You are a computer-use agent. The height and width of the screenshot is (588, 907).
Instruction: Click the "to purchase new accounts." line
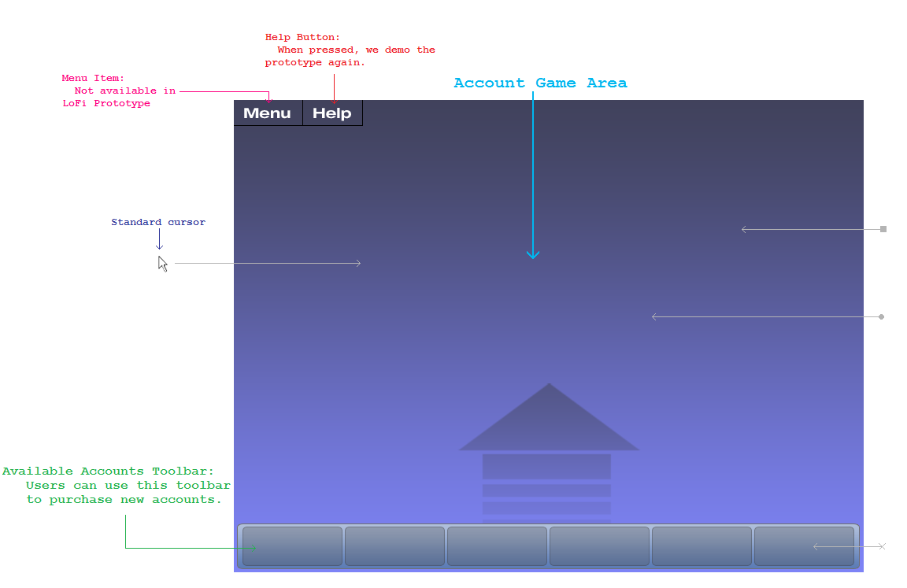124,500
